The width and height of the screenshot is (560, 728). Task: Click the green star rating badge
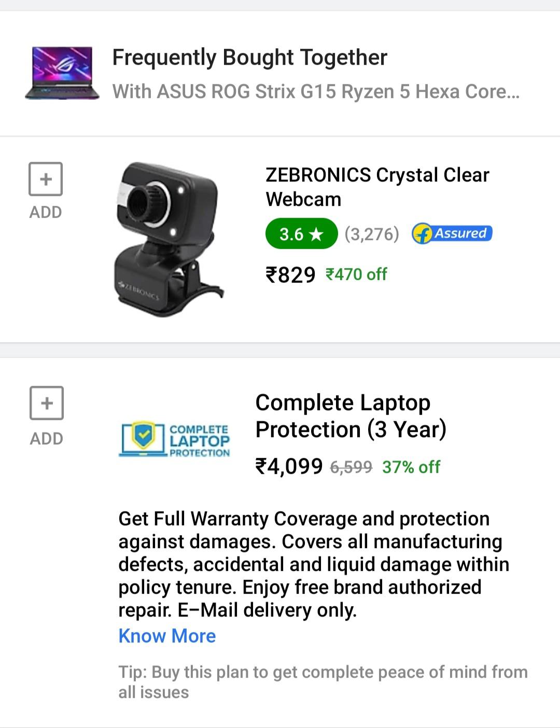[x=301, y=234]
